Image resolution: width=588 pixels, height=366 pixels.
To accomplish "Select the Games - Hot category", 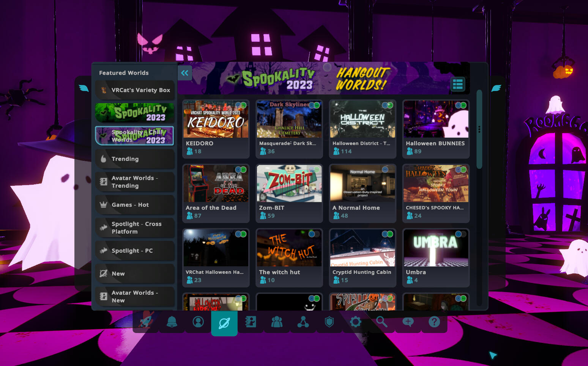I will coord(135,205).
